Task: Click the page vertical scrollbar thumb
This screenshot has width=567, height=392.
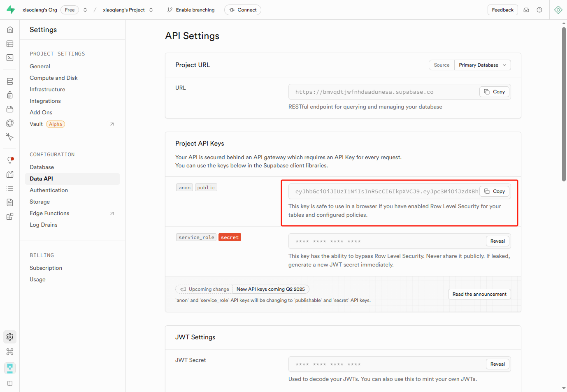Action: 564,104
